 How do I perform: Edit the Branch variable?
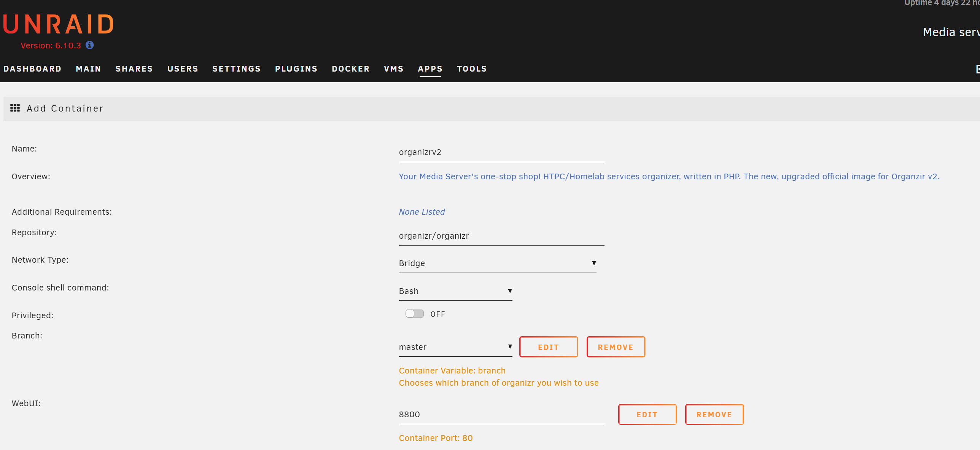(548, 347)
